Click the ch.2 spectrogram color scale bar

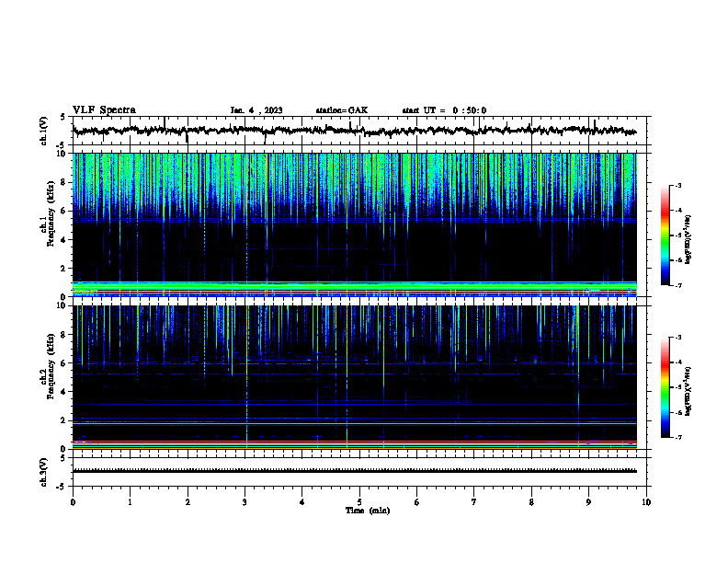665,387
